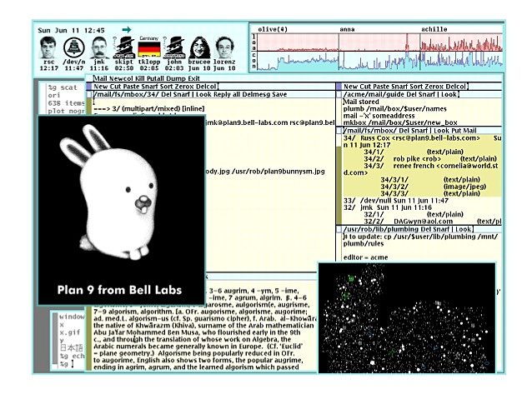Viewport: 532px width, 399px height.
Task: Click the 'x.gif' line in the terminal window
Action: [70, 332]
